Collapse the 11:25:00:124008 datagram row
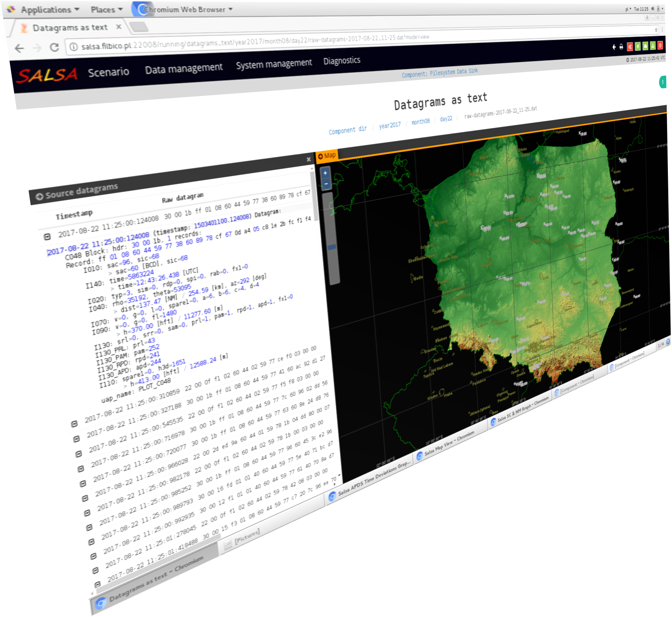The image size is (672, 617). 47,237
